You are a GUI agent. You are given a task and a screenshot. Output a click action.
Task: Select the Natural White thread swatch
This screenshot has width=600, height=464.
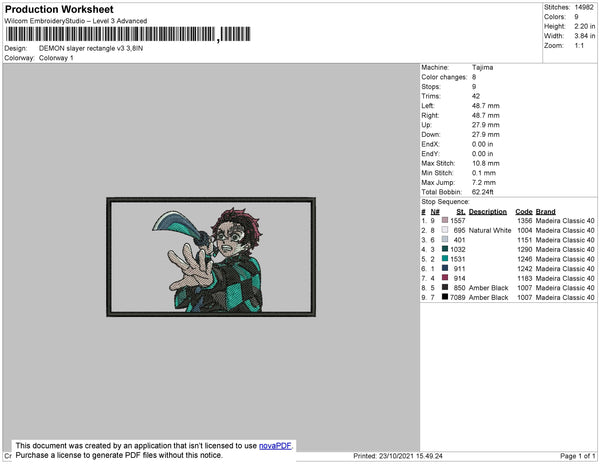point(445,230)
